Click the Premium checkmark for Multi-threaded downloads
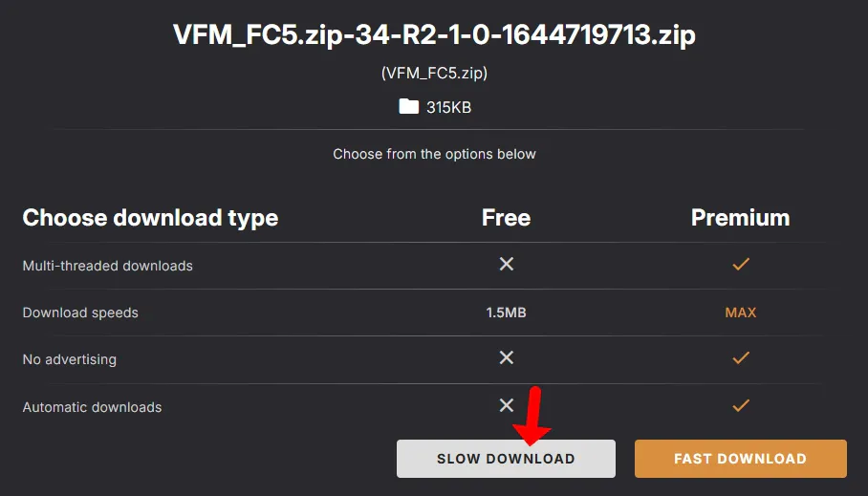 point(740,265)
